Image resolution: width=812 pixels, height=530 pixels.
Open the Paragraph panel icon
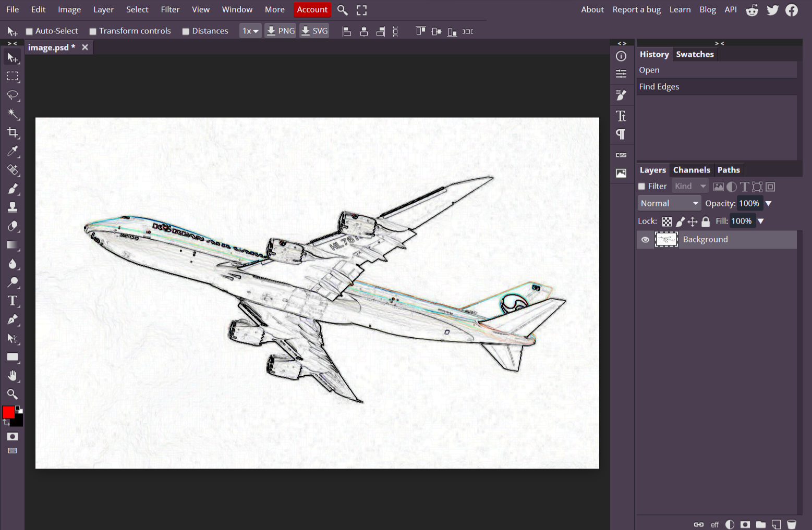pos(621,134)
